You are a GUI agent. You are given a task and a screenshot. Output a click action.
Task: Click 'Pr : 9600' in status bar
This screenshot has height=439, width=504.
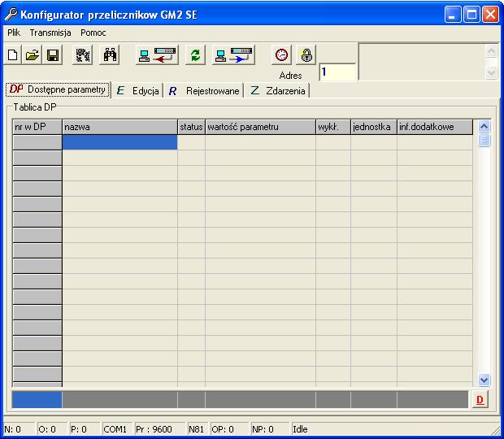coord(160,429)
